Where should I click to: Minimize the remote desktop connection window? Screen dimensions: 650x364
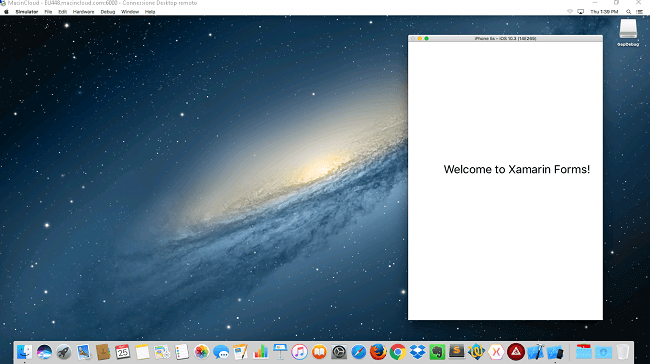pos(595,2)
